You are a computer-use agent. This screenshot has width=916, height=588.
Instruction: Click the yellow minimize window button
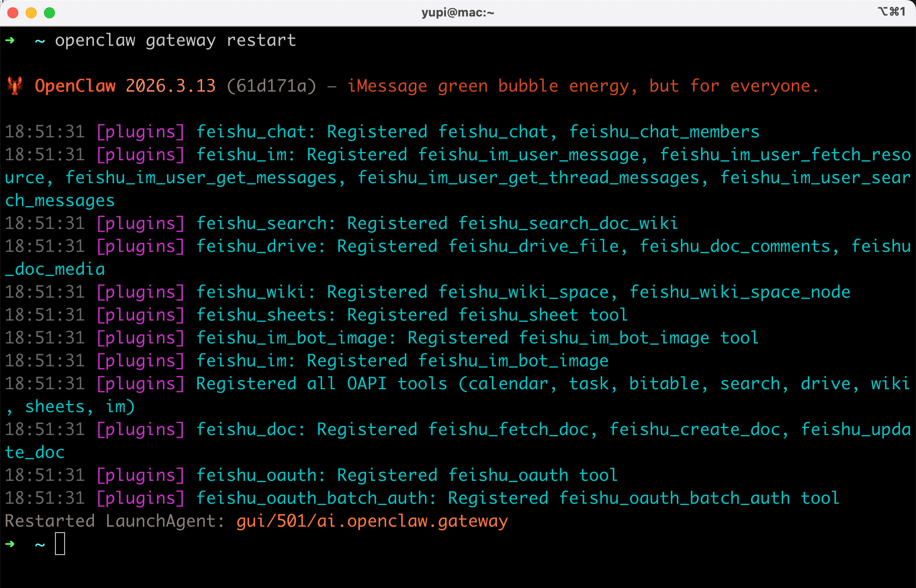point(31,12)
